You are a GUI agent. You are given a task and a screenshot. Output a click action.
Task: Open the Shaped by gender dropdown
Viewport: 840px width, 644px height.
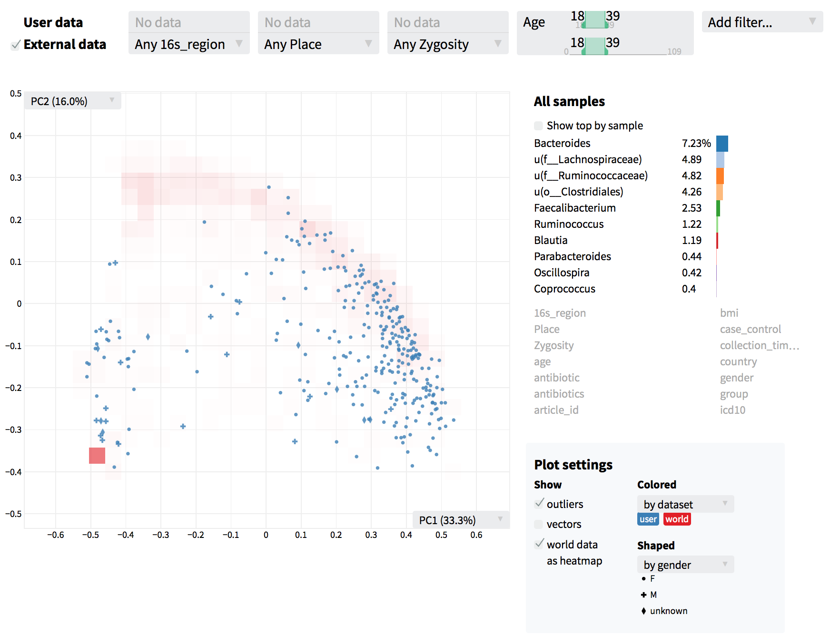(x=685, y=565)
